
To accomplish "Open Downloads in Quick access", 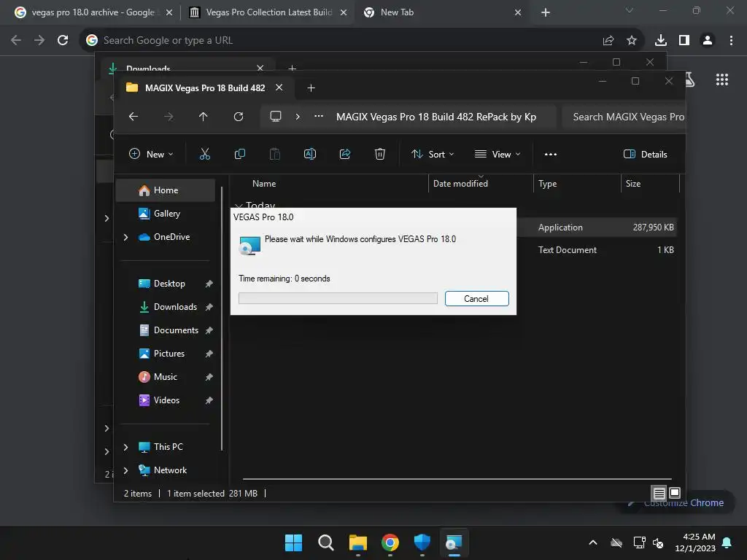I will pos(166,307).
